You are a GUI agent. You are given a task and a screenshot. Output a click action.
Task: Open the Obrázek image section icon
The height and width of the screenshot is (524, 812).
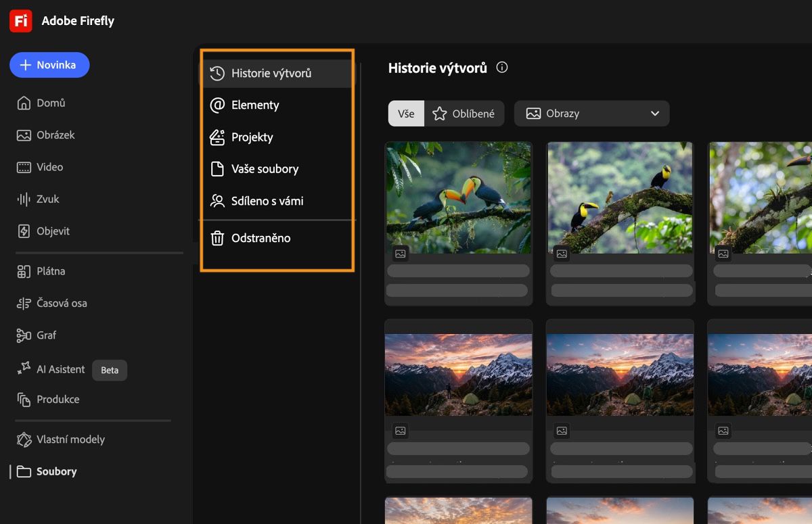(24, 135)
